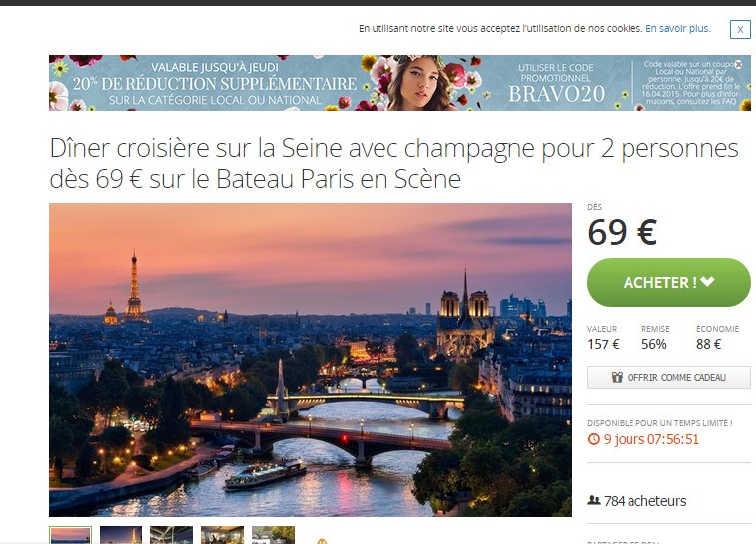Select the third boat interior thumbnail
This screenshot has height=544, width=756.
(171, 535)
